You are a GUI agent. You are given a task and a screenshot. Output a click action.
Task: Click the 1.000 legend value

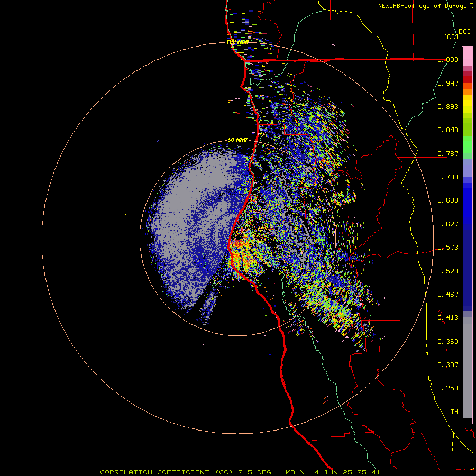click(x=448, y=59)
